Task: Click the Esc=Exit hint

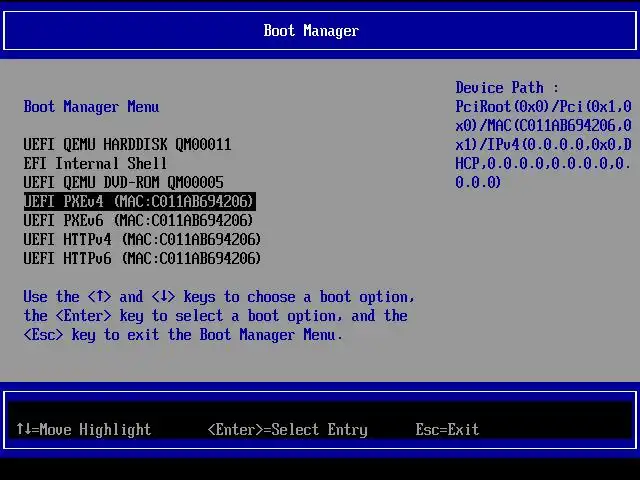Action: [447, 429]
